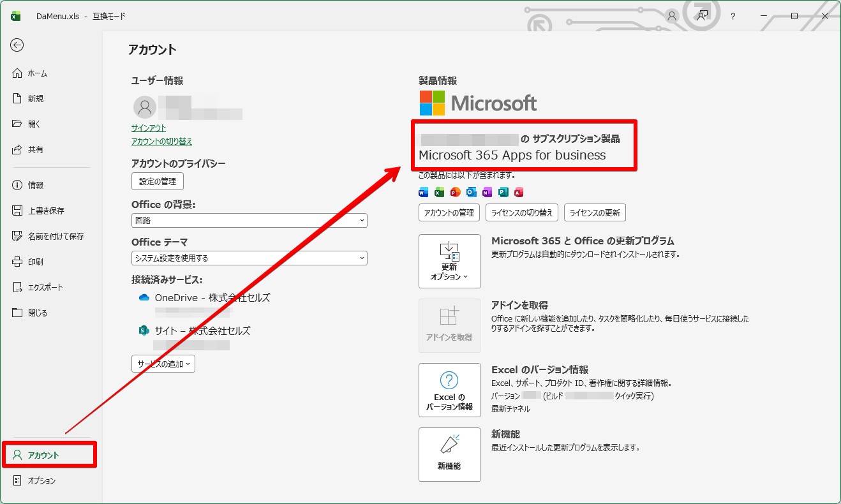Viewport: 841px width, 504px height.
Task: Choose 閉じる (Close) in the sidebar
Action: click(x=30, y=313)
